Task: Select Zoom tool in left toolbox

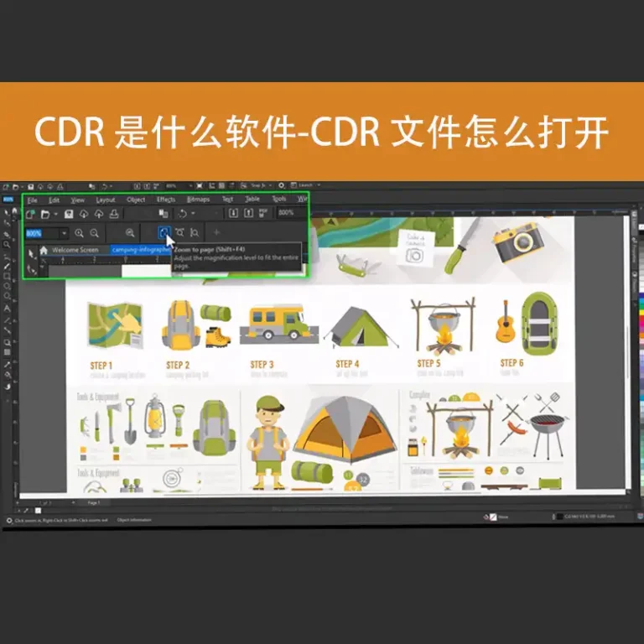Action: (x=7, y=245)
